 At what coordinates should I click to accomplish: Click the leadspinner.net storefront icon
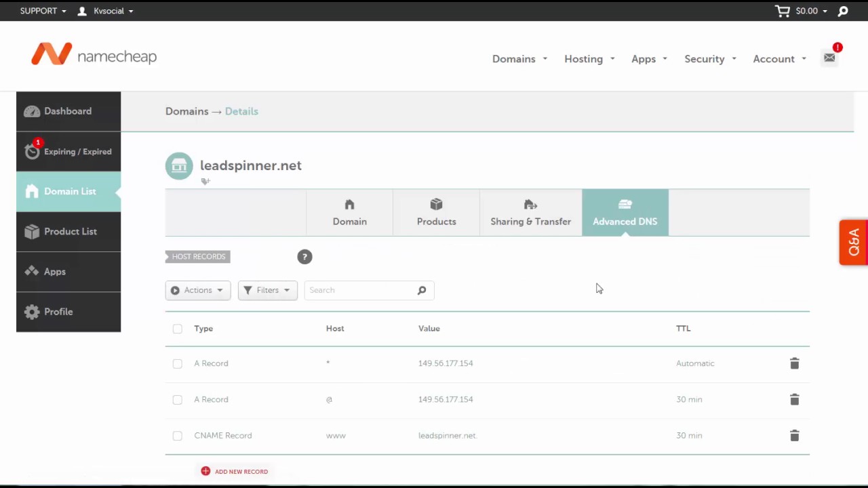tap(179, 165)
